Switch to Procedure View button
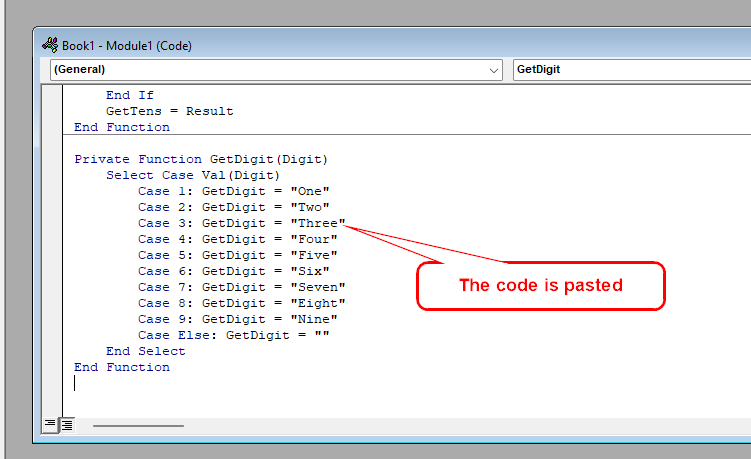751x459 pixels. pyautogui.click(x=50, y=424)
